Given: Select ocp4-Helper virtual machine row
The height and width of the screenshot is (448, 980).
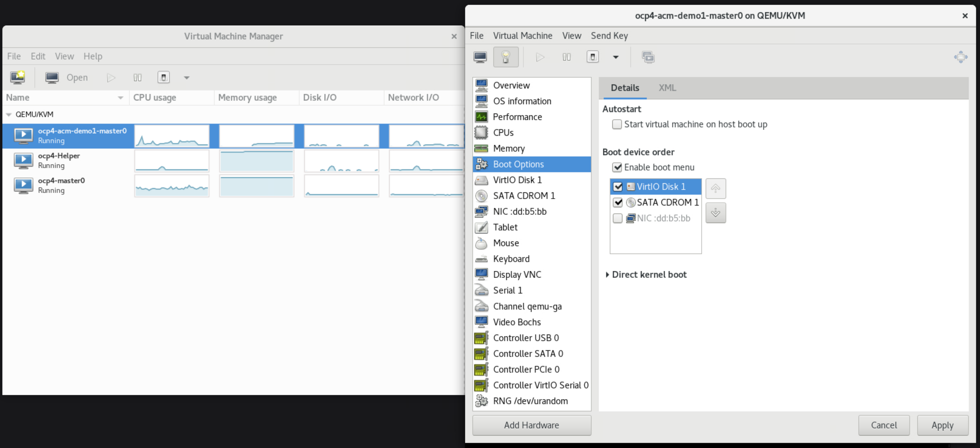Looking at the screenshot, I should click(x=59, y=160).
